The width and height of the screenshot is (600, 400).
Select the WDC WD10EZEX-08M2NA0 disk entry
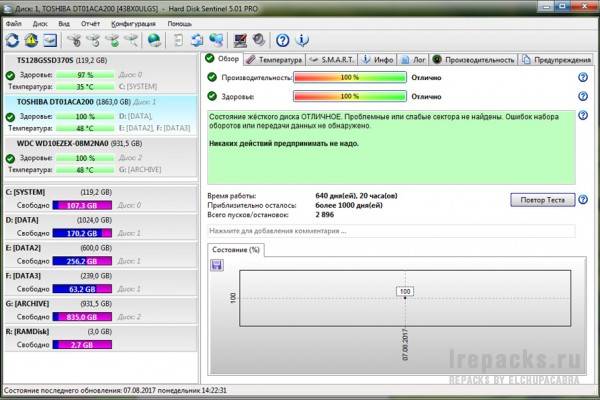[x=101, y=157]
